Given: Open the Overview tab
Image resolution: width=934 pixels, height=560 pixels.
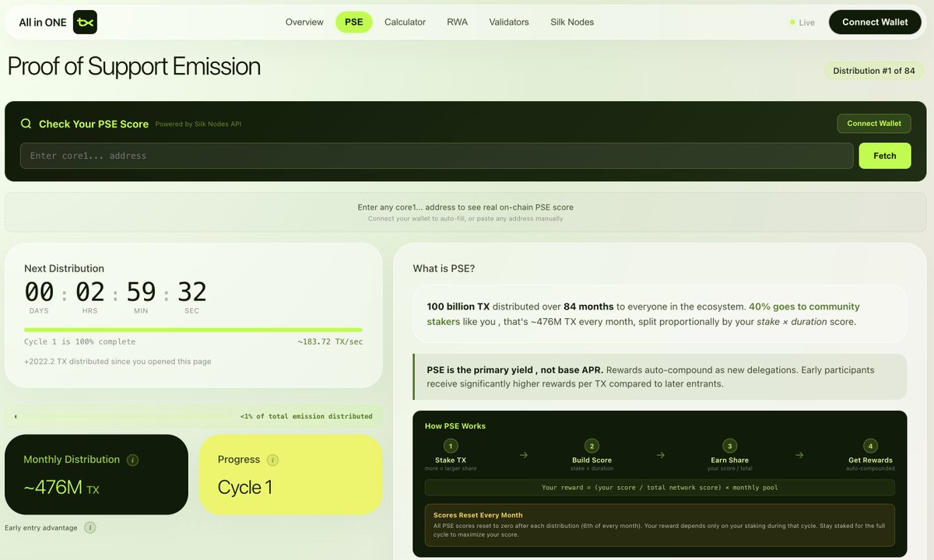Looking at the screenshot, I should (x=304, y=22).
